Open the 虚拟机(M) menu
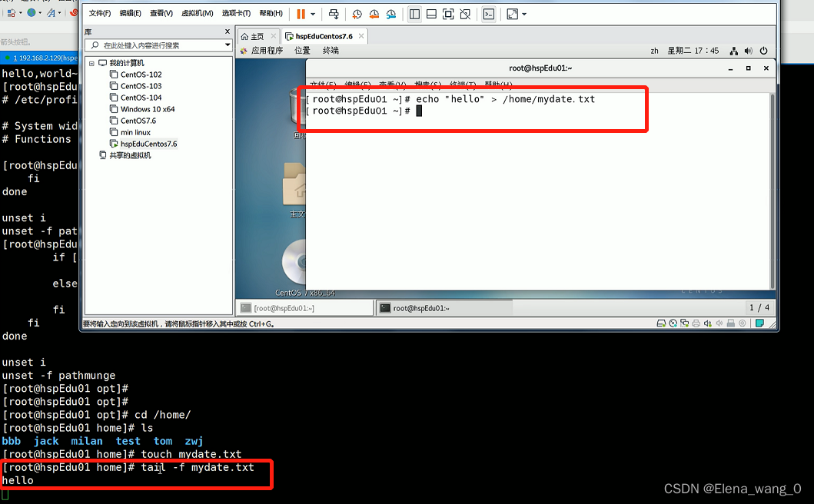The image size is (814, 504). 198,13
